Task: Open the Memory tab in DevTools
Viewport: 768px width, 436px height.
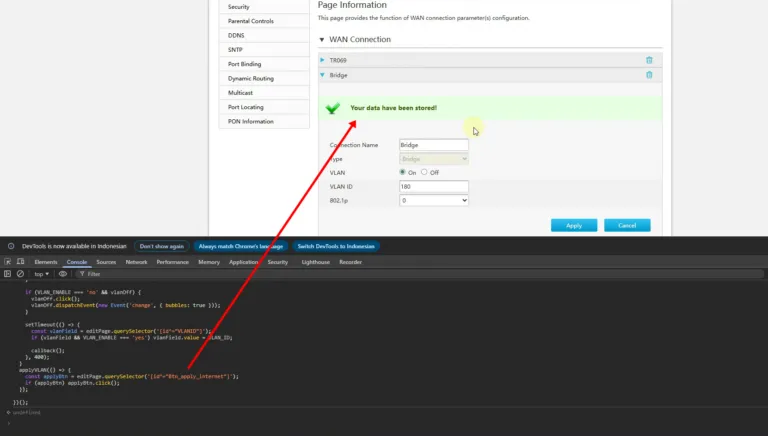Action: (x=209, y=262)
